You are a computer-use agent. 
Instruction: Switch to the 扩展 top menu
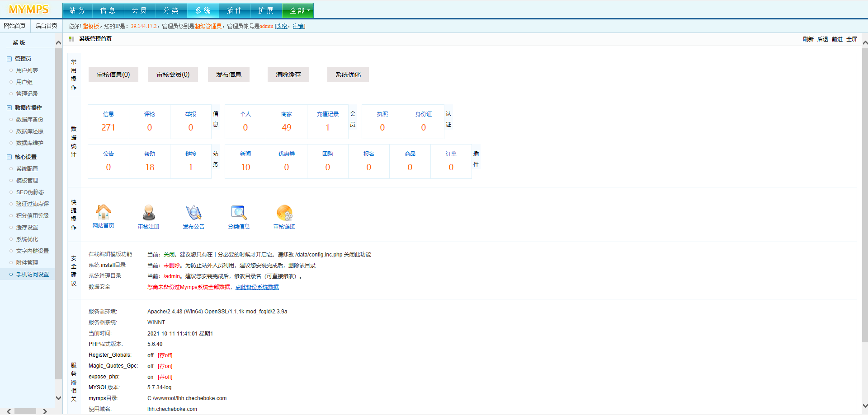pyautogui.click(x=266, y=10)
